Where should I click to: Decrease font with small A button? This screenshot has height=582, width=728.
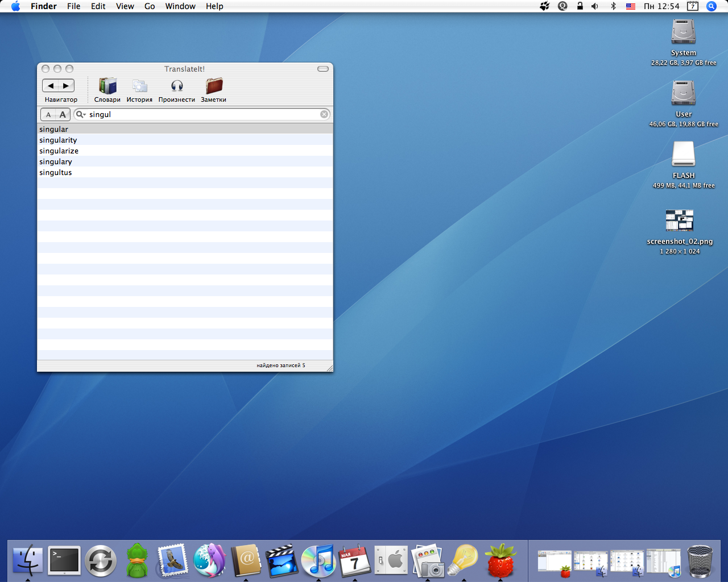tap(48, 114)
